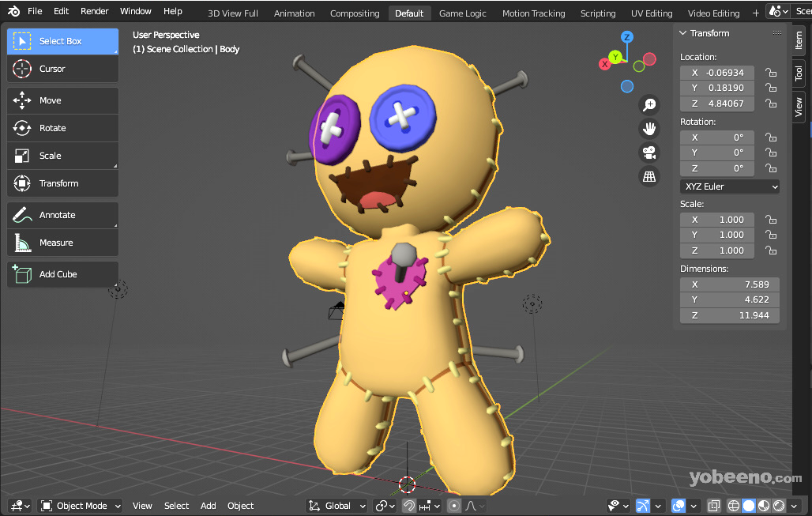Toggle proportional editing

(x=454, y=506)
